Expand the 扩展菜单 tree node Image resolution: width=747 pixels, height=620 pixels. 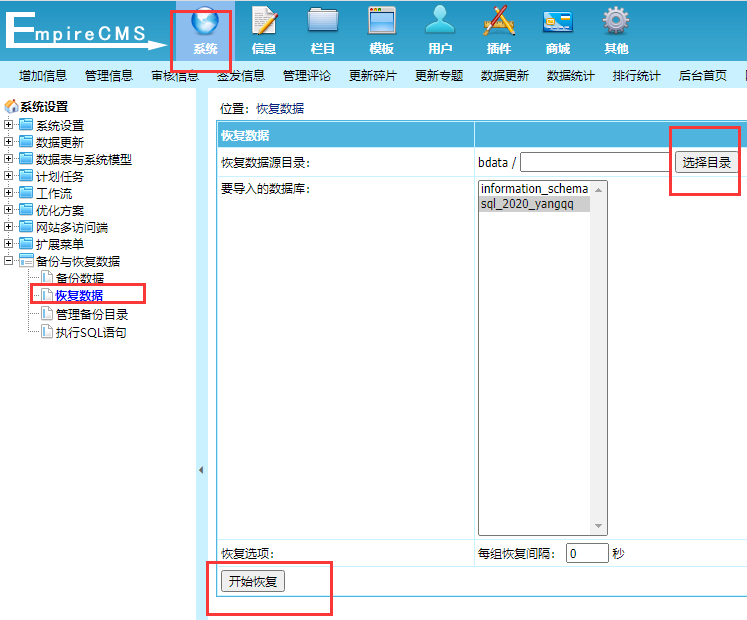click(x=8, y=244)
